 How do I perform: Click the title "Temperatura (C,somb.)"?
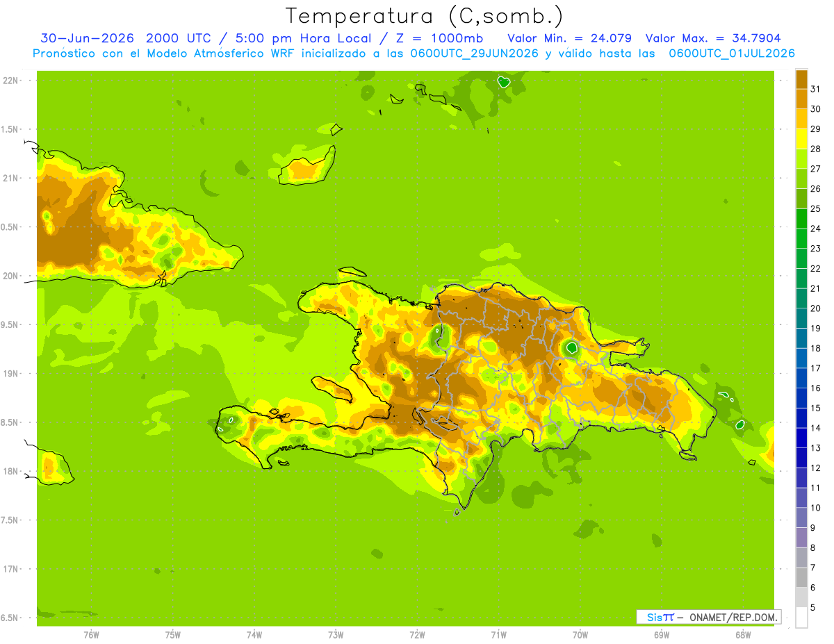(x=425, y=16)
